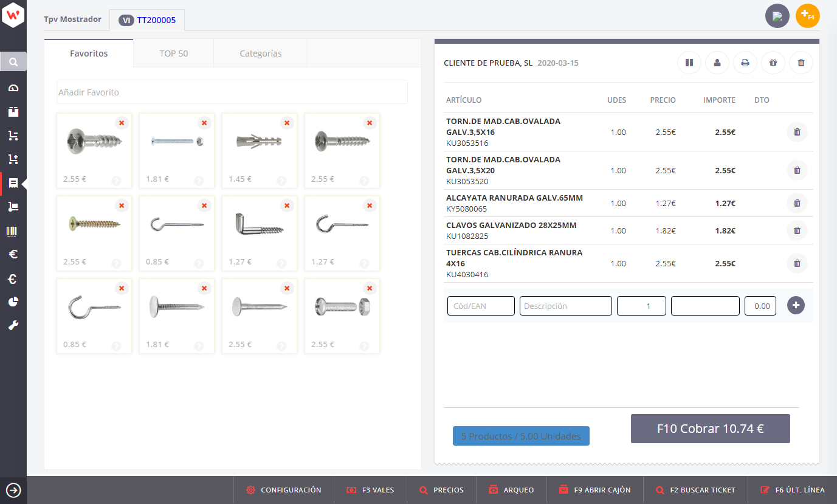Focus the quantity field showing 1

[x=641, y=306]
